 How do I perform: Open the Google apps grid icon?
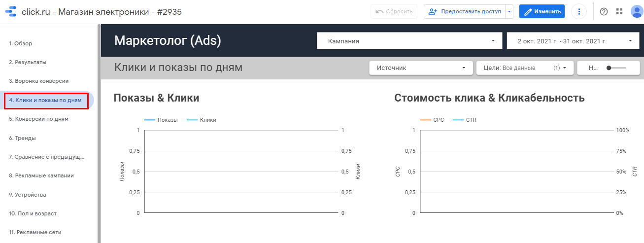point(619,12)
